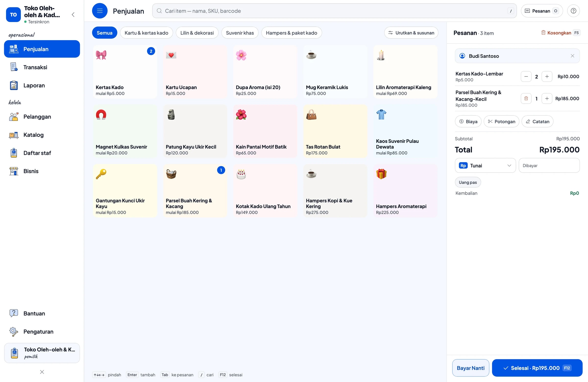588x382 pixels.
Task: Open Urutkan & susunan options
Action: (411, 33)
